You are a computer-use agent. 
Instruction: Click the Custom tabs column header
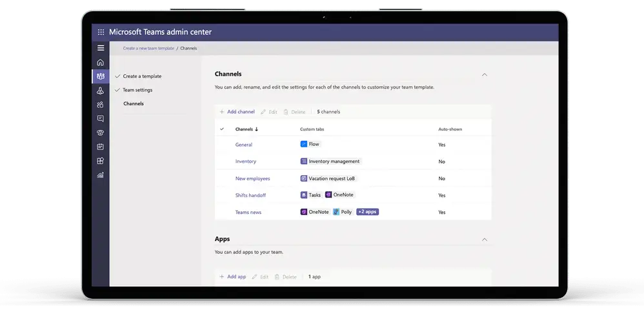(x=312, y=129)
